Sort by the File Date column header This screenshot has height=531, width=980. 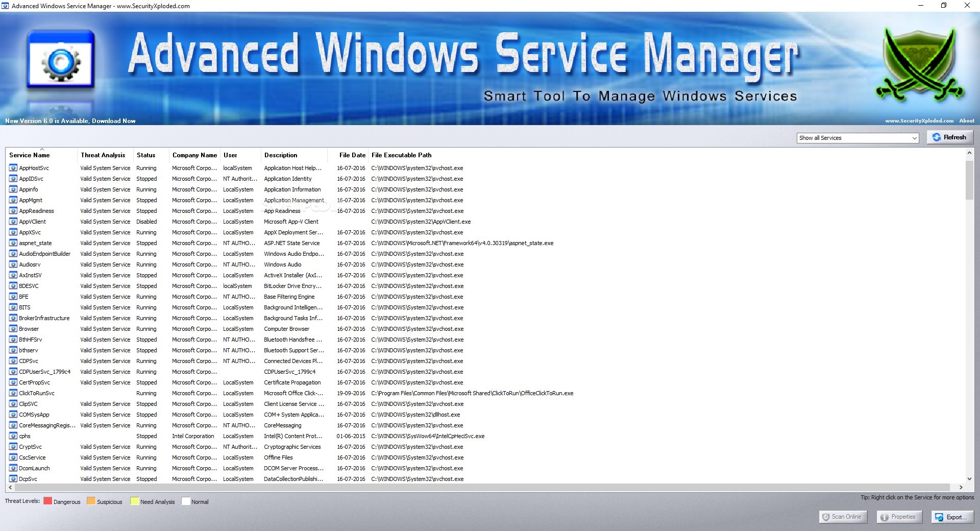pos(348,155)
